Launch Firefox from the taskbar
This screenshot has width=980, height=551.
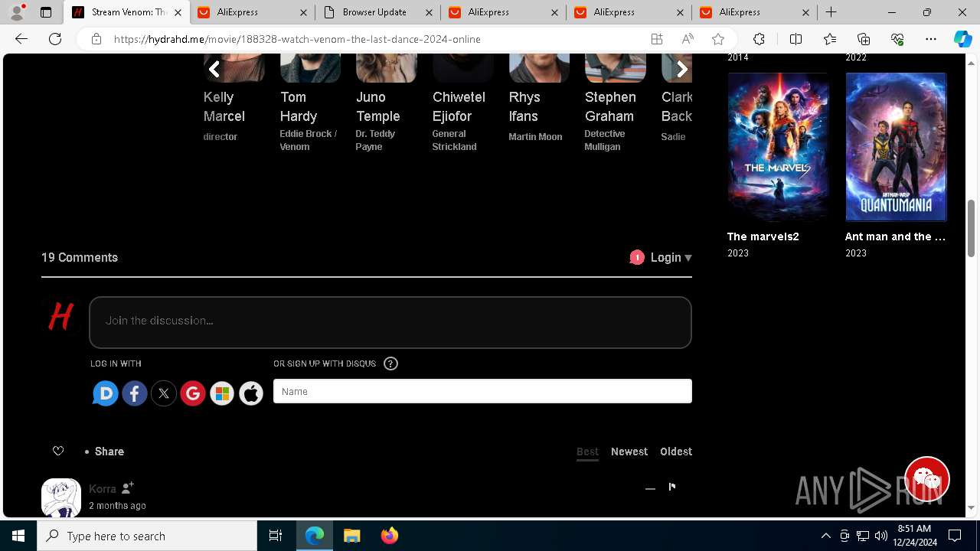390,536
